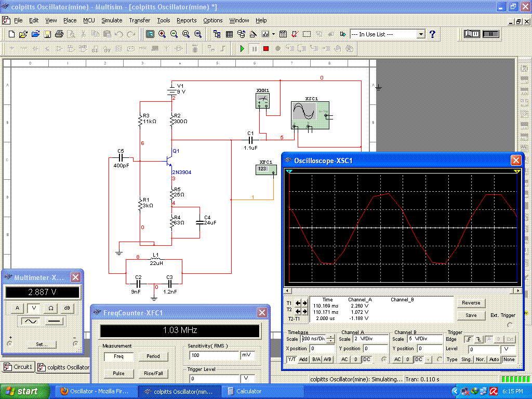Viewport: 532px width, 399px height.
Task: Click the Rise/Fall button in FreqCounter
Action: 153,374
